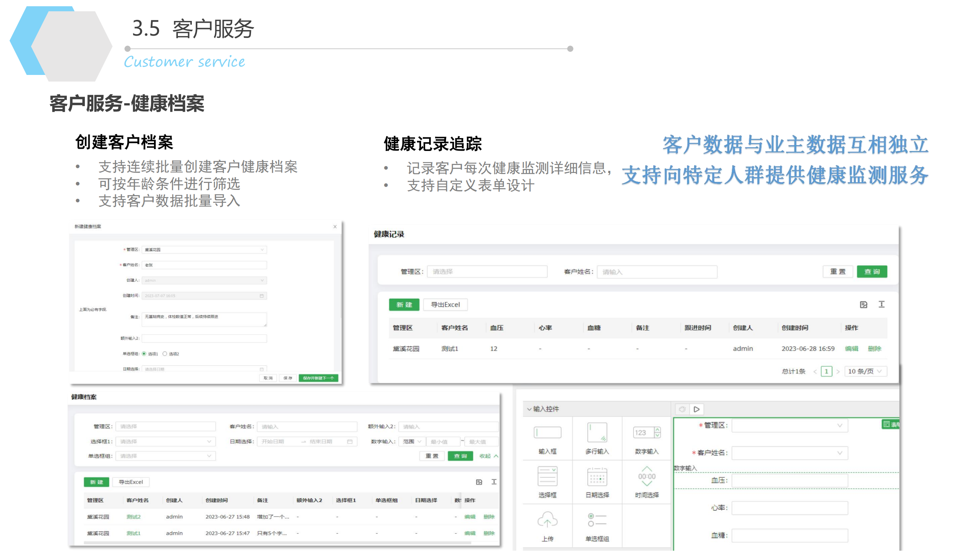Click the 输入框 input control icon
Image resolution: width=980 pixels, height=551 pixels.
click(x=547, y=433)
